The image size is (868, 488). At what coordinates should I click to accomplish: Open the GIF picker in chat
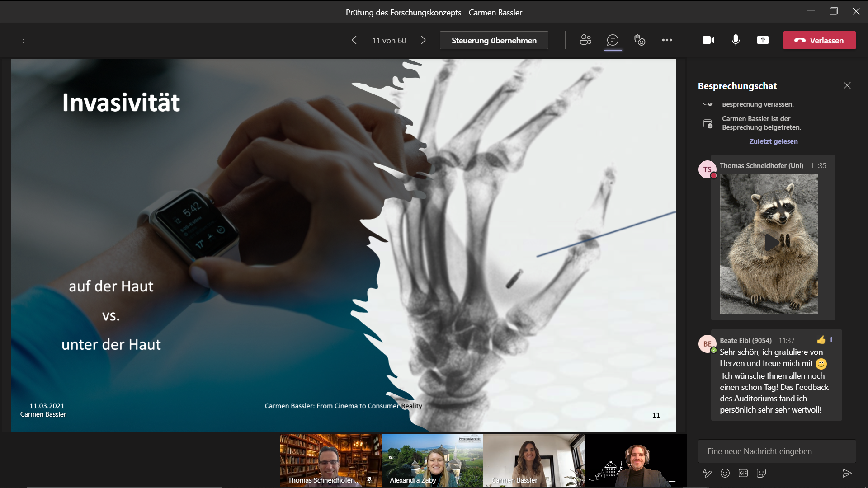pyautogui.click(x=743, y=473)
